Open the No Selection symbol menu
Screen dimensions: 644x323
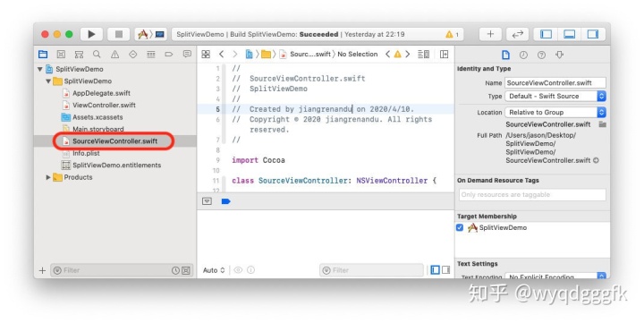tap(357, 55)
